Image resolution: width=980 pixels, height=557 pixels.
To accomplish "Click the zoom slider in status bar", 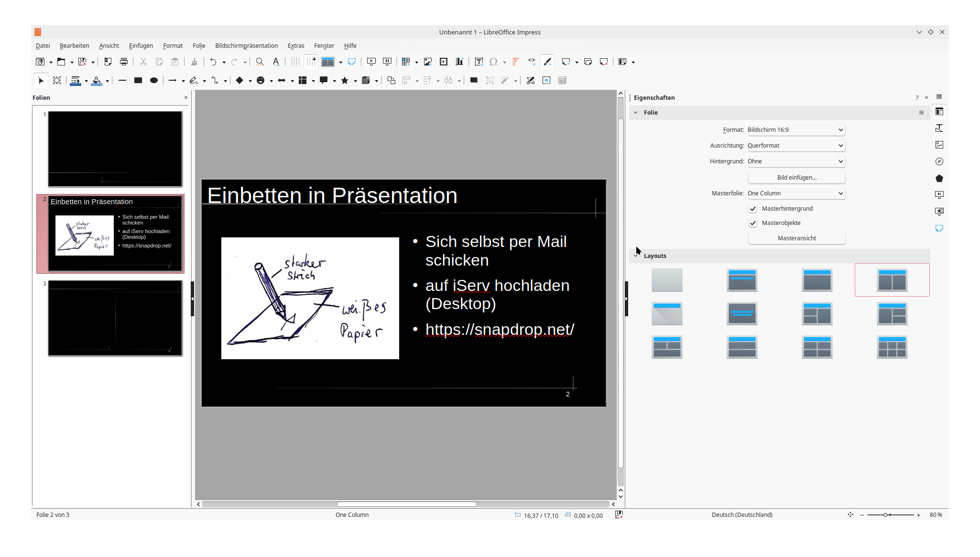I will click(x=890, y=515).
